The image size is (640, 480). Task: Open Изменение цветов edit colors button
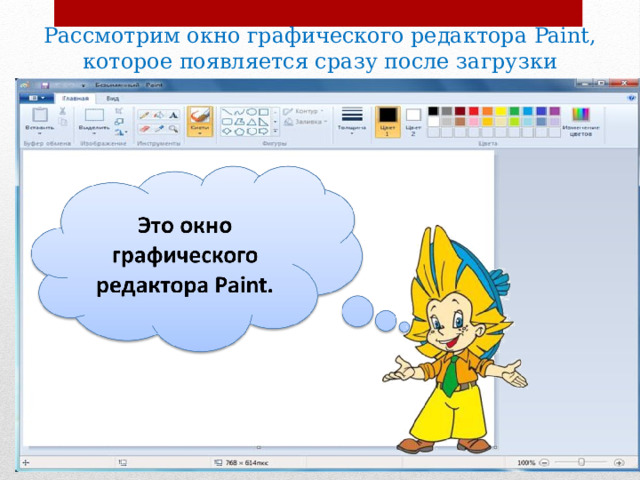click(x=580, y=122)
